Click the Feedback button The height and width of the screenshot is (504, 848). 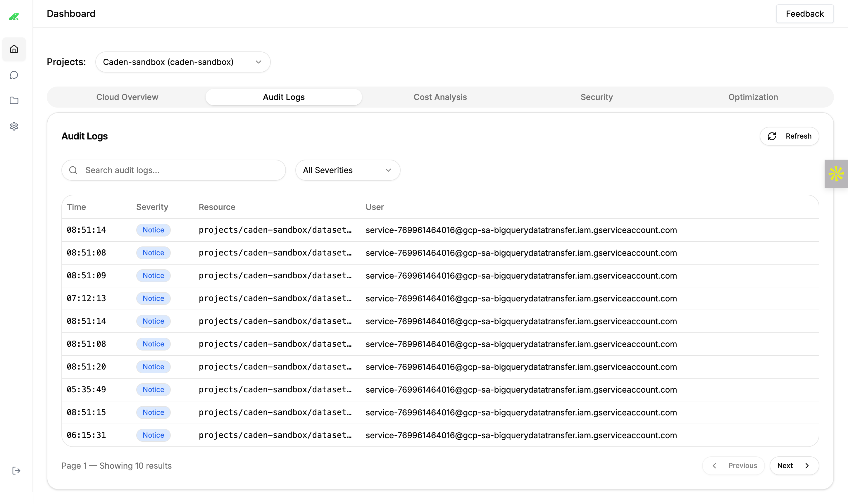pyautogui.click(x=804, y=13)
